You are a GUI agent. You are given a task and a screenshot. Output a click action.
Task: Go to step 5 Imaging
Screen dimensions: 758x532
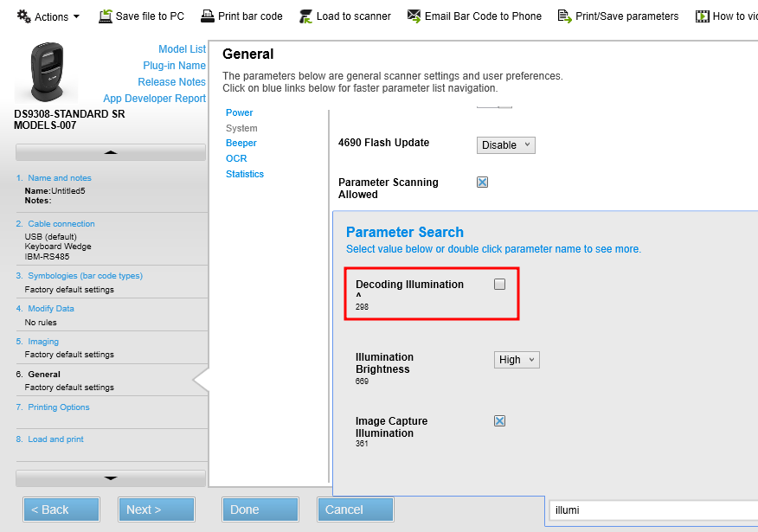point(43,342)
